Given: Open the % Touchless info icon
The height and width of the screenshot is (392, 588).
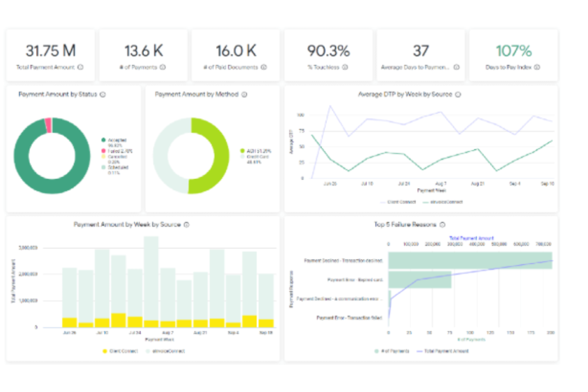Looking at the screenshot, I should point(345,68).
